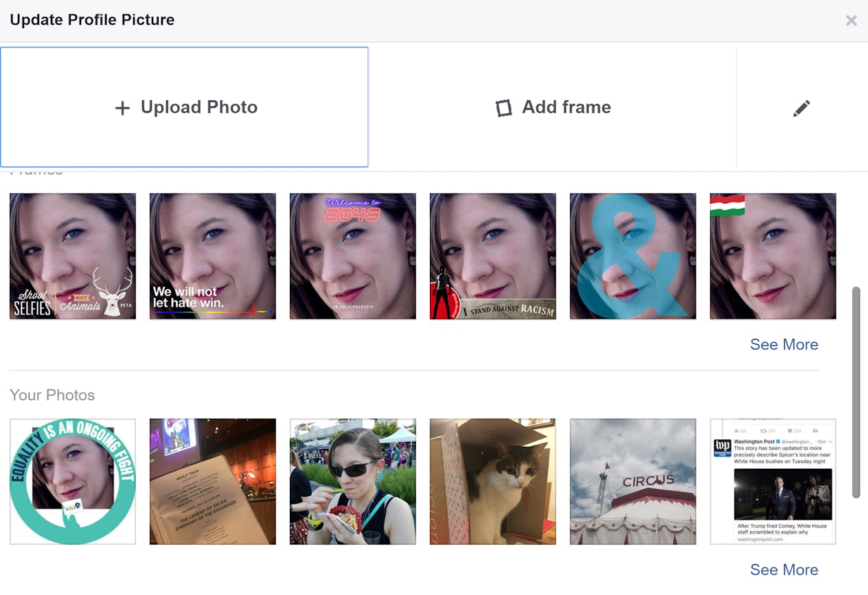
Task: Select the teal ampersand frame
Action: [x=632, y=256]
